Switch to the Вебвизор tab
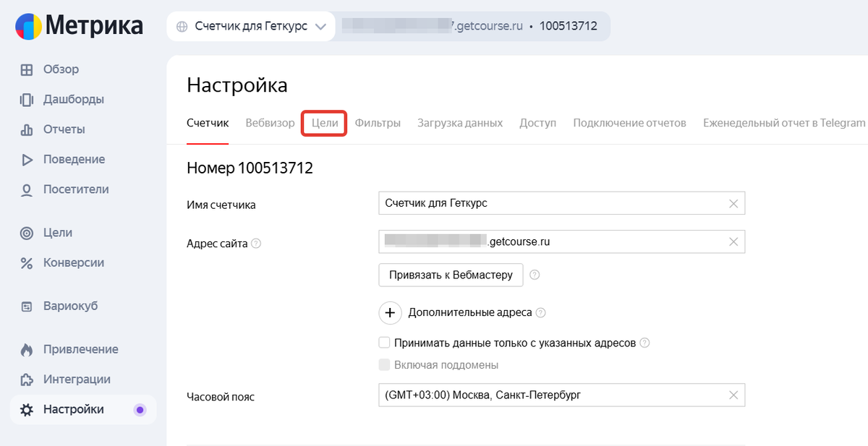The image size is (868, 446). pos(270,123)
